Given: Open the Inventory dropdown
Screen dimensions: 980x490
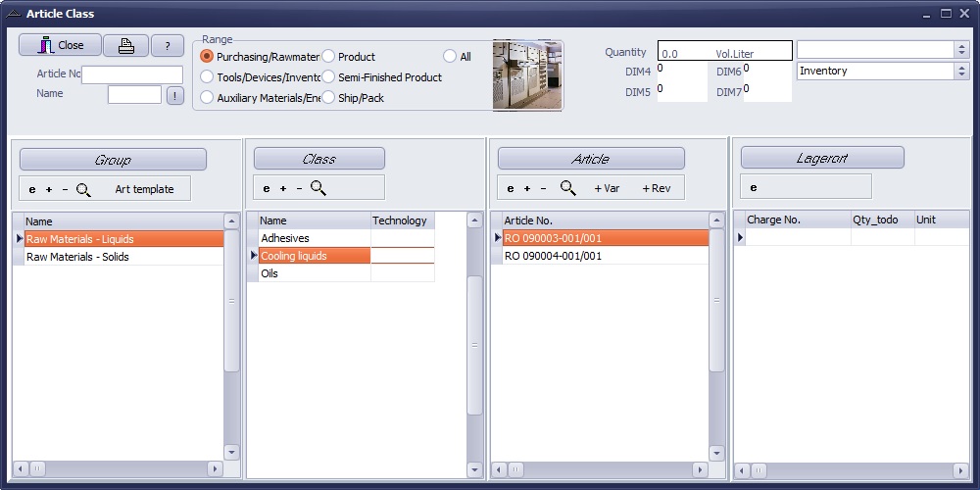Looking at the screenshot, I should click(960, 71).
